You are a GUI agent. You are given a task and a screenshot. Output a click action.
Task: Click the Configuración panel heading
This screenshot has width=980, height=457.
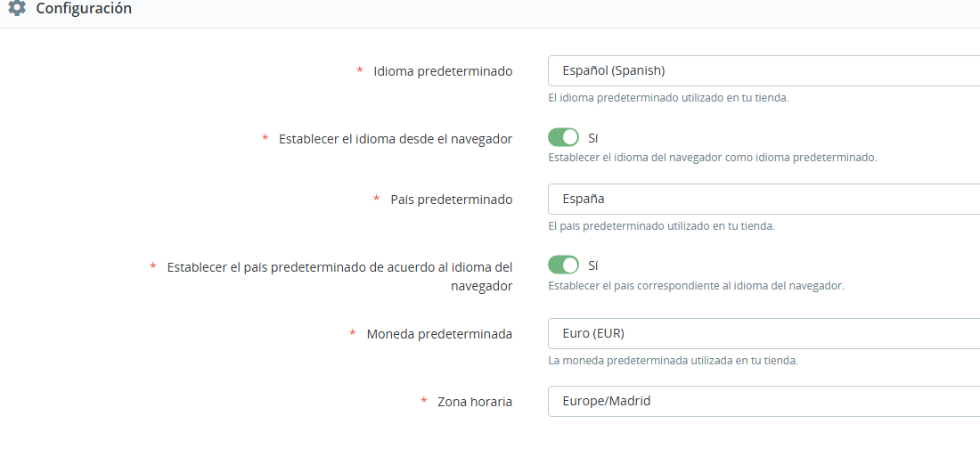pos(84,8)
